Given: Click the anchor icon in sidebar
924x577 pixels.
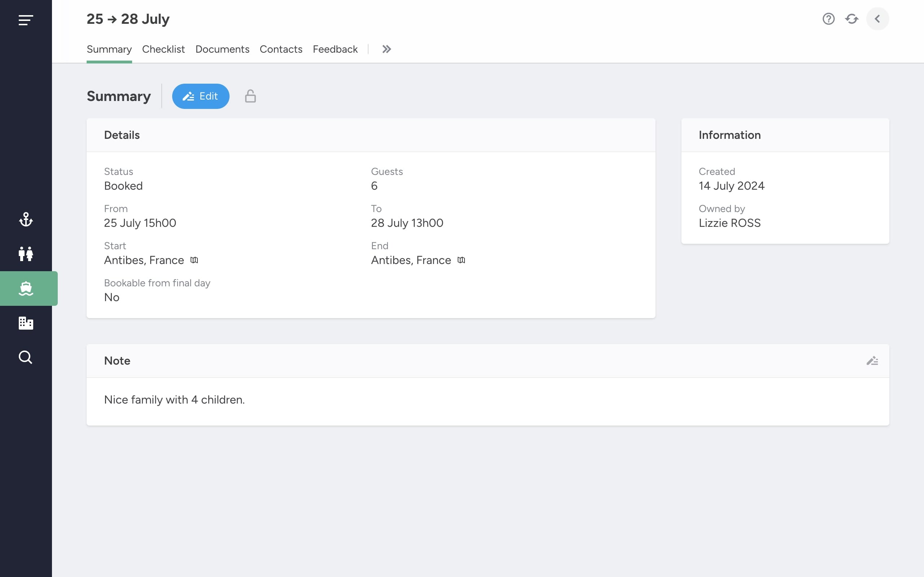Looking at the screenshot, I should point(26,219).
